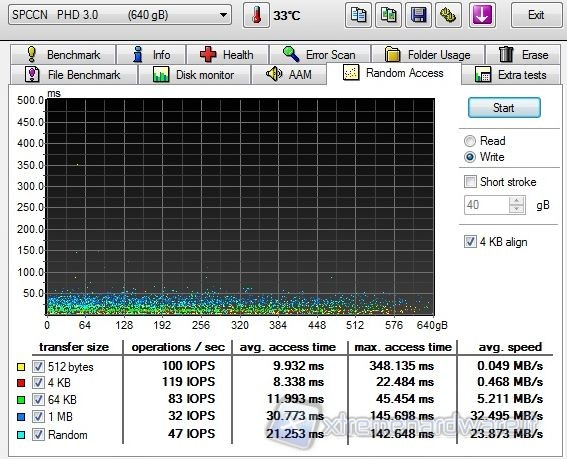Click the save screenshot floppy disk icon

point(418,15)
